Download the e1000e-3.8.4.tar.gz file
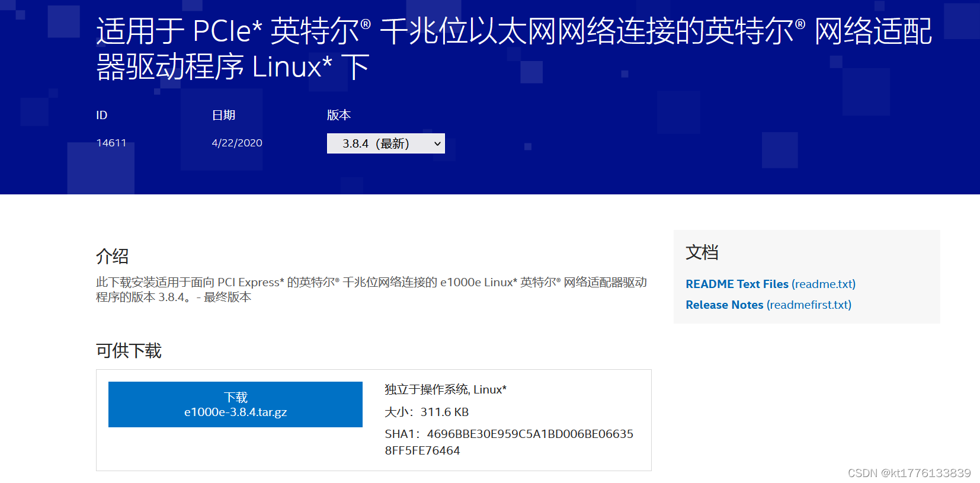This screenshot has height=483, width=980. tap(235, 404)
